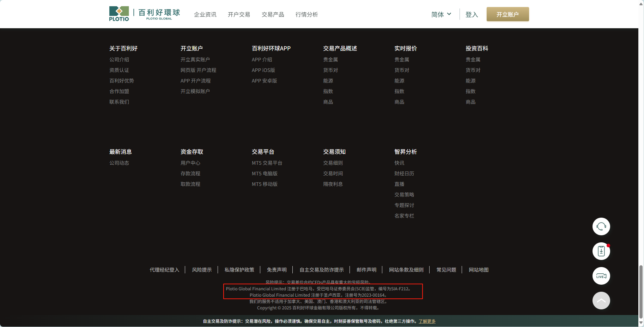The image size is (644, 327).
Task: Open customer service headset icon
Action: [x=601, y=226]
